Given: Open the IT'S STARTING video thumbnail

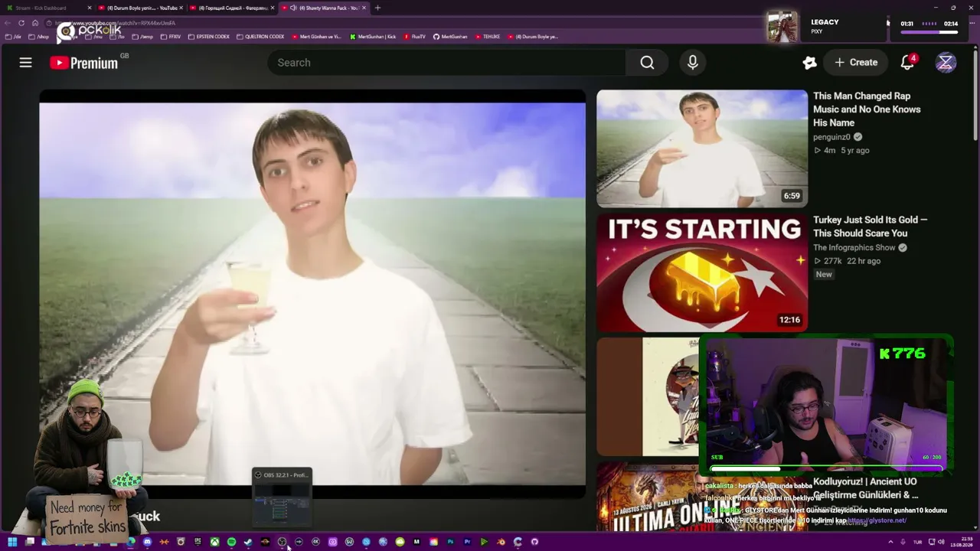Looking at the screenshot, I should pyautogui.click(x=702, y=272).
